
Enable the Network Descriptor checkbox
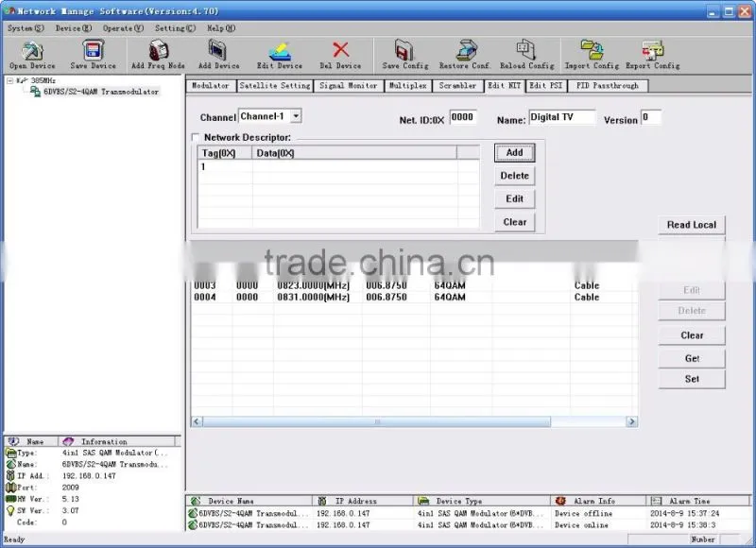coord(196,137)
